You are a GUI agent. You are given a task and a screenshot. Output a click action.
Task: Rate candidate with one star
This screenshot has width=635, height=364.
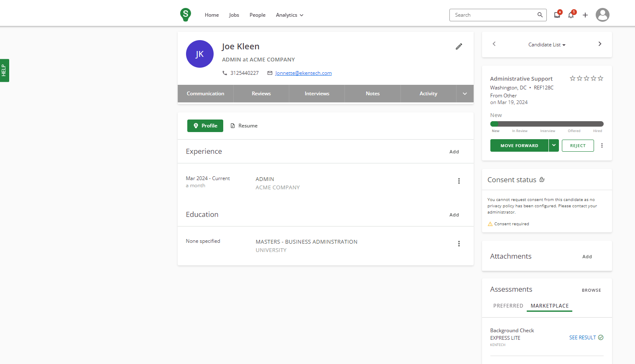pyautogui.click(x=573, y=78)
